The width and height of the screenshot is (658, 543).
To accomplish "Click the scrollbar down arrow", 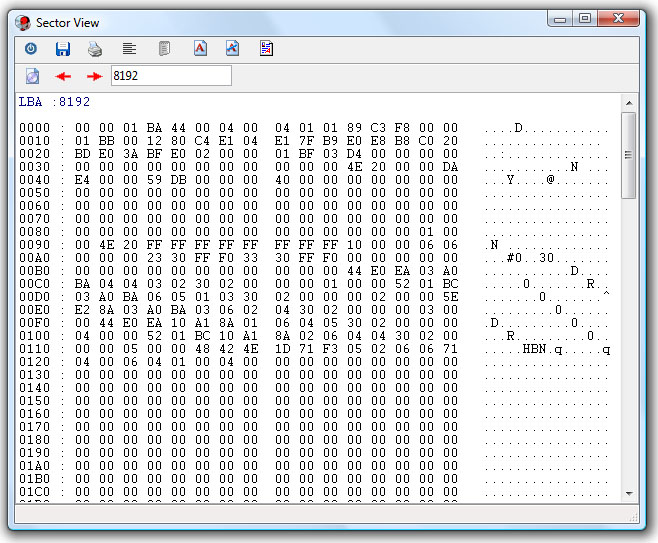I will (629, 493).
